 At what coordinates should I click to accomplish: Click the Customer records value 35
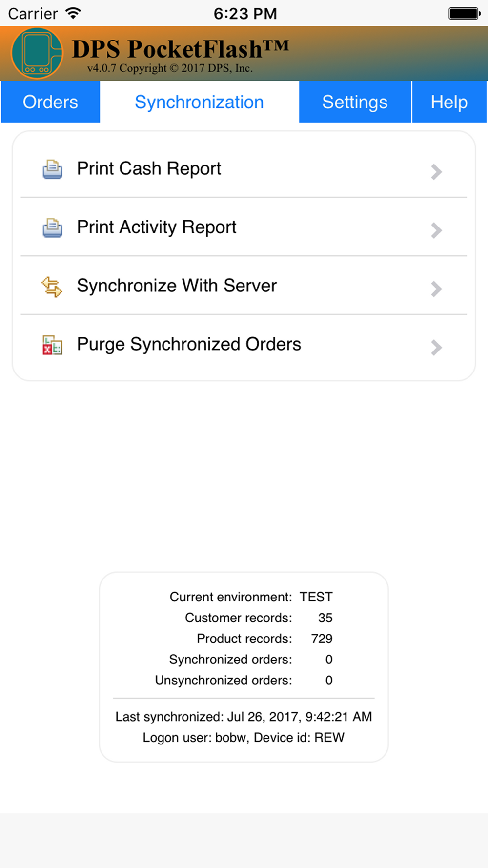click(325, 618)
